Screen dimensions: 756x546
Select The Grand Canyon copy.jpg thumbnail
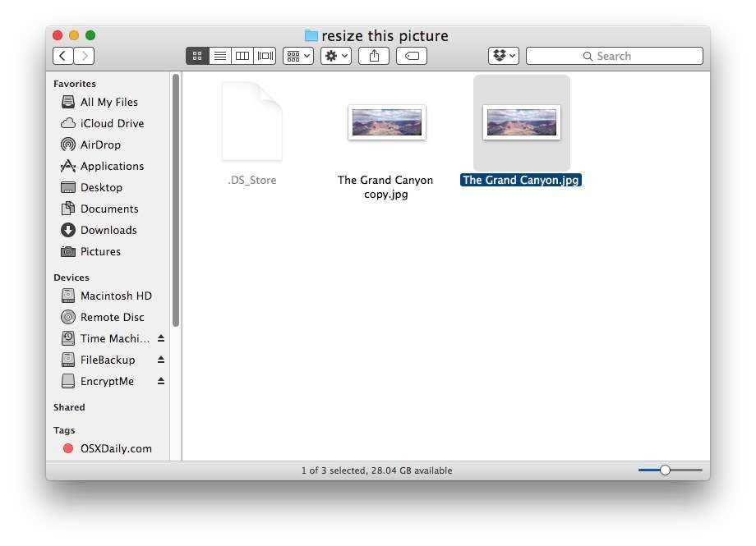386,122
